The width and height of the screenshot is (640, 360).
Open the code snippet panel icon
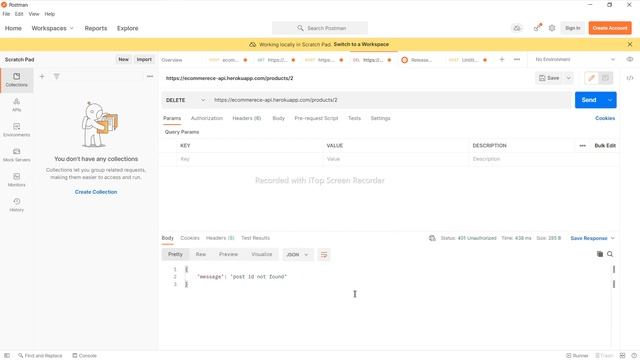coord(630,78)
